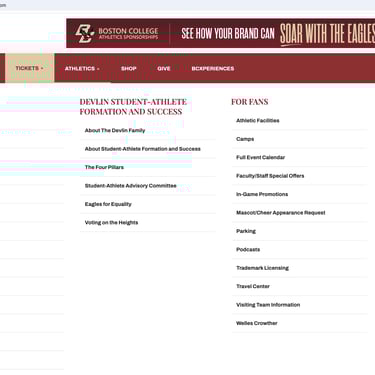The width and height of the screenshot is (375, 375).
Task: Open Trademark Licensing link
Action: pos(262,268)
